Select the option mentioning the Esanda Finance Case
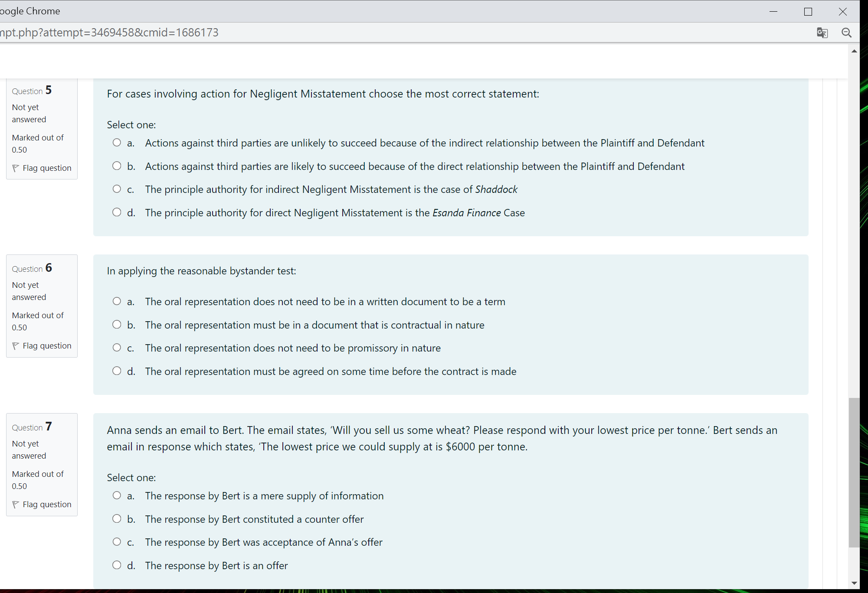The height and width of the screenshot is (593, 868). pos(117,212)
